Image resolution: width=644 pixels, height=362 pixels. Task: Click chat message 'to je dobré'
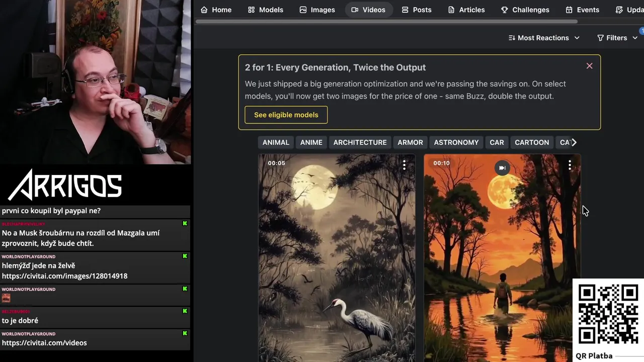20,320
